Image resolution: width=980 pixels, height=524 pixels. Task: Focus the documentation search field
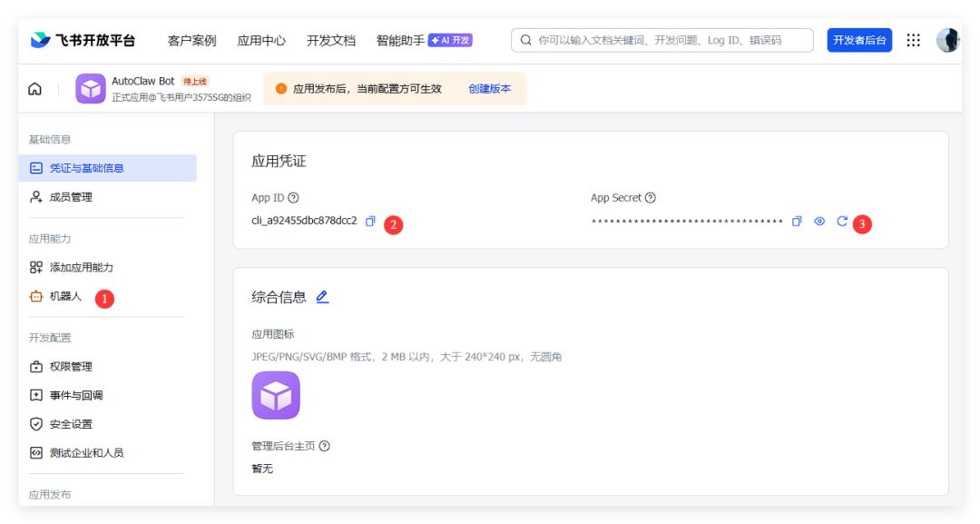tap(661, 40)
